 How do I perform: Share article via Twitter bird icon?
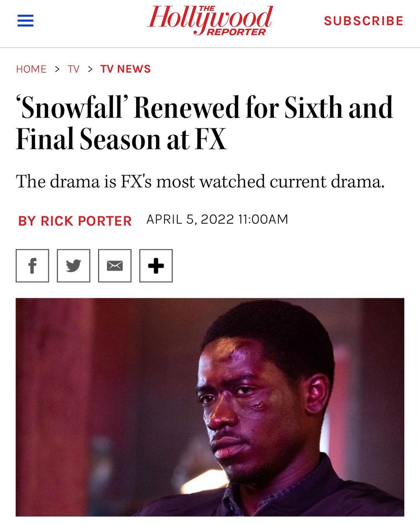(x=73, y=266)
